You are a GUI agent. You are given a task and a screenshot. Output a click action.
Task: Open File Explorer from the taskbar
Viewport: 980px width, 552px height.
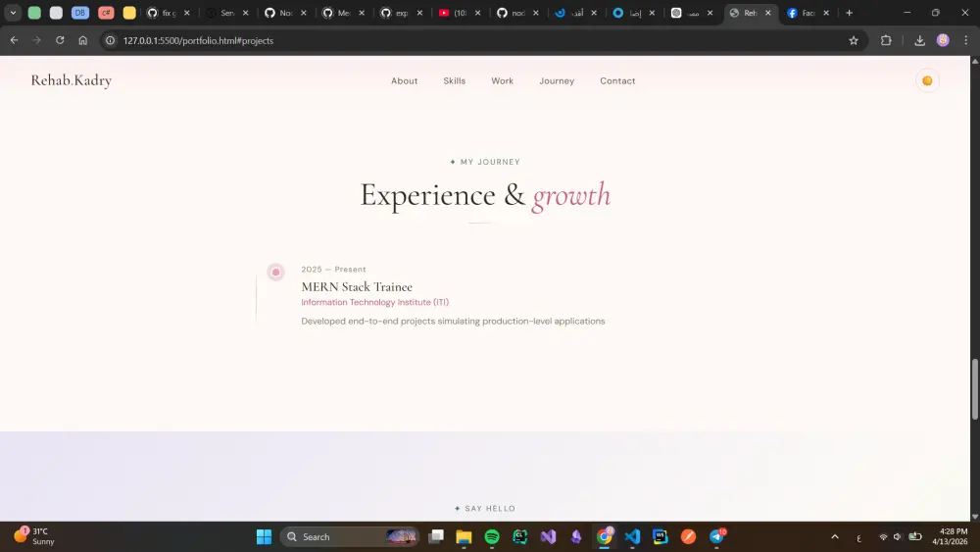pos(464,536)
